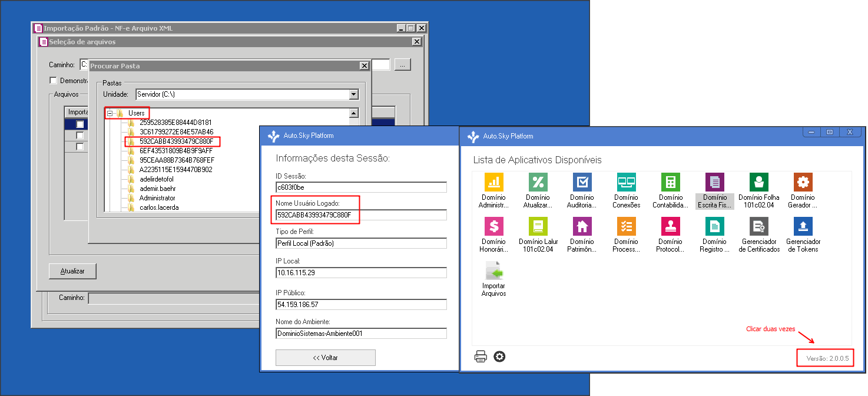Open settings via the gear icon
Image resolution: width=868 pixels, height=396 pixels.
(499, 357)
